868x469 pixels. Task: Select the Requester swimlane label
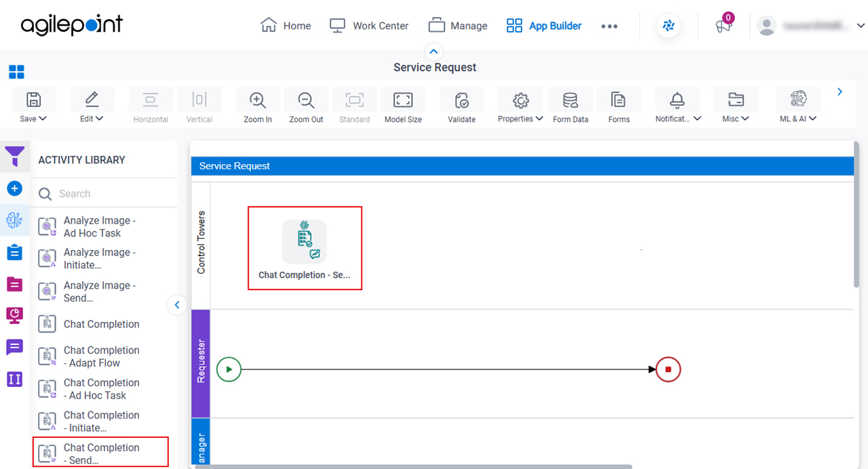click(x=201, y=363)
